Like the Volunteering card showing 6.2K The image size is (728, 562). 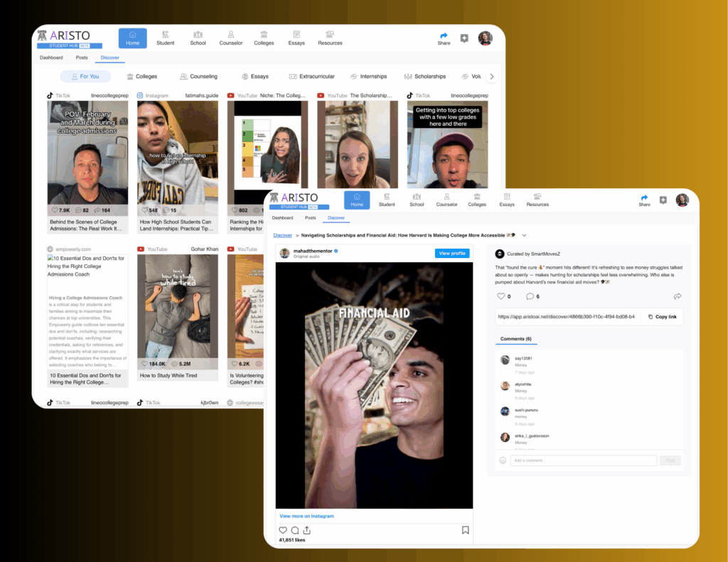[x=235, y=364]
